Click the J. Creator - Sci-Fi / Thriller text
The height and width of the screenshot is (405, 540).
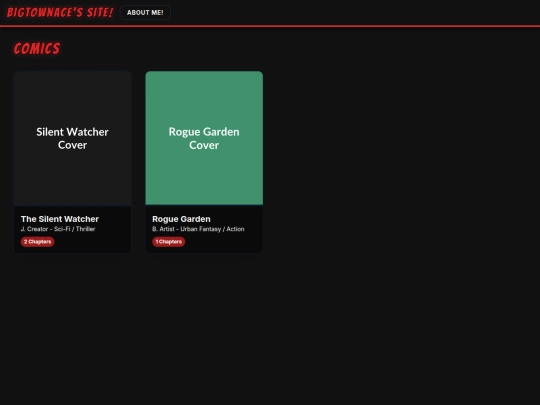point(58,229)
